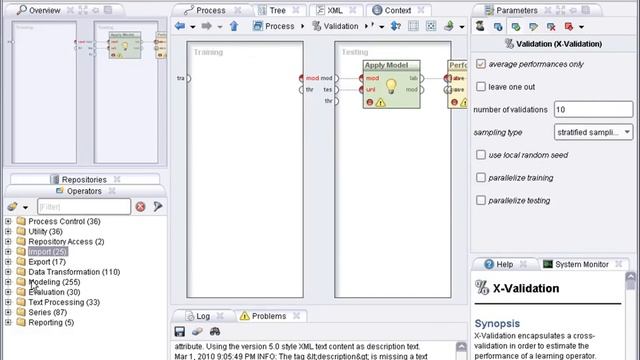Click the Validation breadcrumb item
Screen dimensions: 640x360
point(335,26)
